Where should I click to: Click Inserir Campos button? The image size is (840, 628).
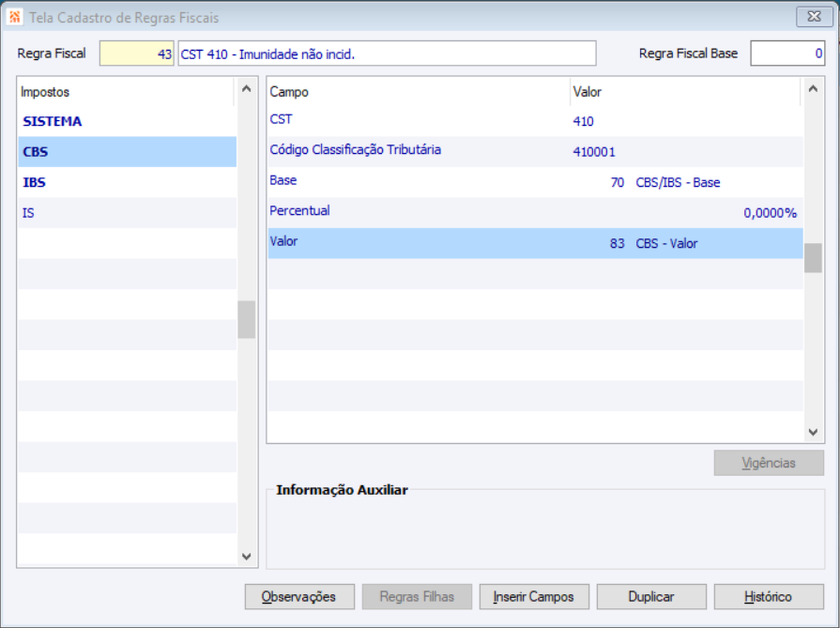coord(534,597)
